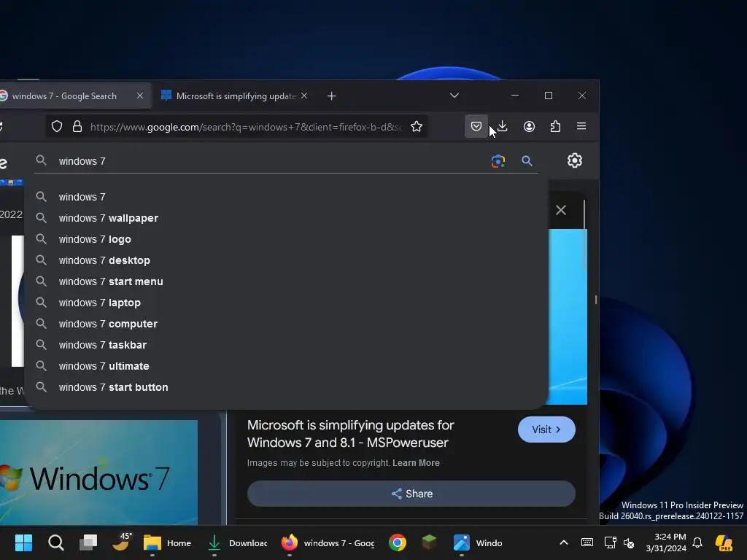Select suggestion windows 7 desktop
The width and height of the screenshot is (747, 560).
tap(286, 260)
